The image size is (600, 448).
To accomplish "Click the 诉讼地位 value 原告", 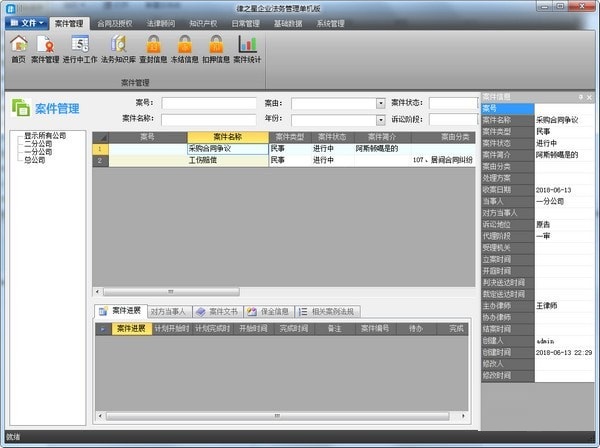I will [x=543, y=225].
